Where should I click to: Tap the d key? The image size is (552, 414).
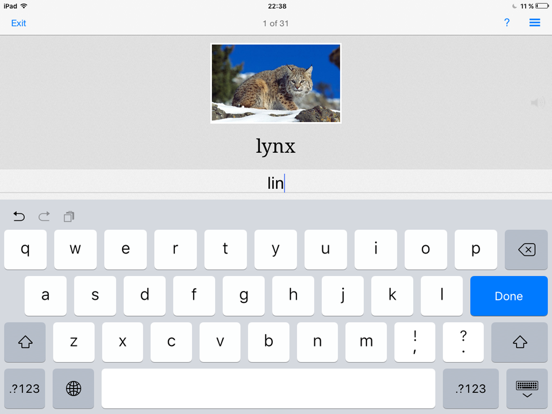click(x=145, y=296)
